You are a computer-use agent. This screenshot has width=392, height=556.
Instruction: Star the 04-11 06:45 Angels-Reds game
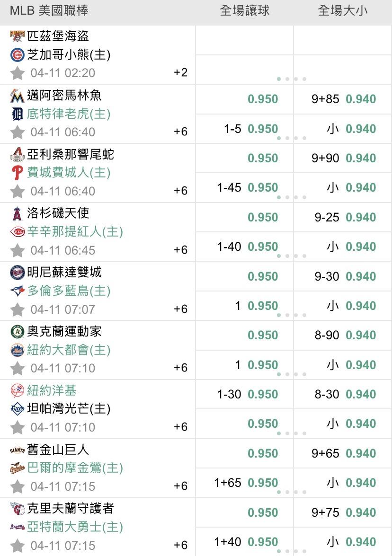click(x=18, y=250)
